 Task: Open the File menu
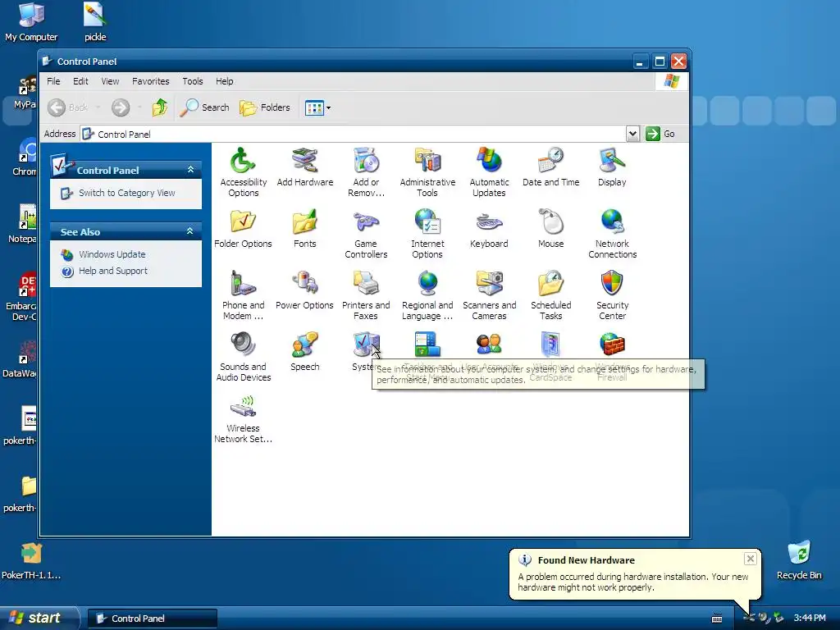point(53,81)
